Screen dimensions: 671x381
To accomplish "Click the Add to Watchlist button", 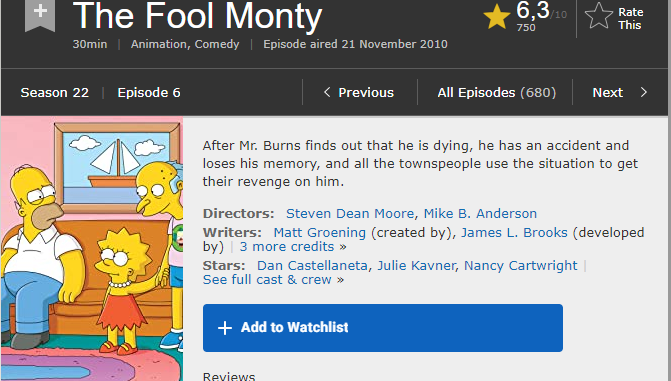I will [x=383, y=328].
